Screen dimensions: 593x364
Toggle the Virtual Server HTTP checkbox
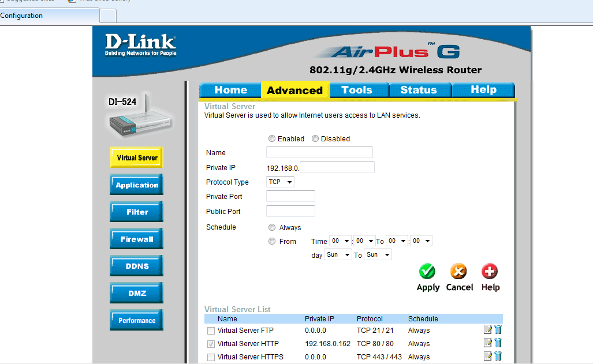[211, 344]
